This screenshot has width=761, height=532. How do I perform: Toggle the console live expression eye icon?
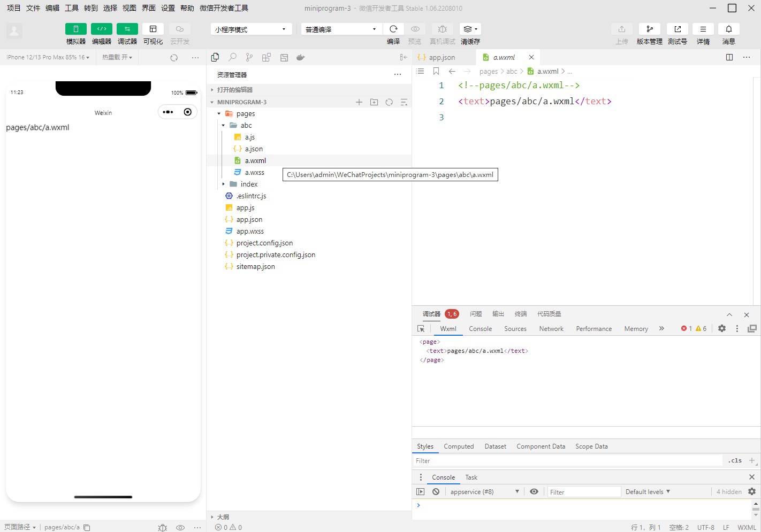click(534, 491)
